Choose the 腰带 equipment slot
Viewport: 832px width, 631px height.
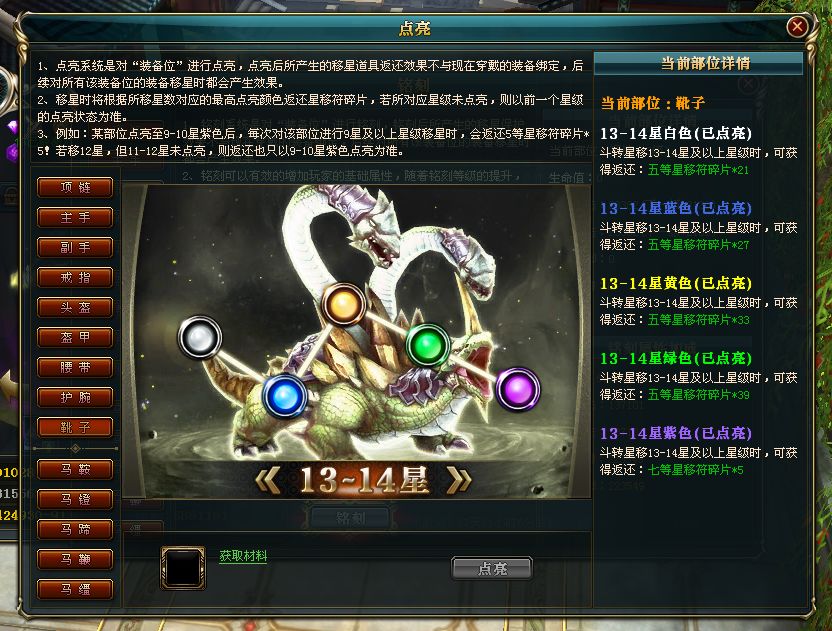click(x=75, y=367)
